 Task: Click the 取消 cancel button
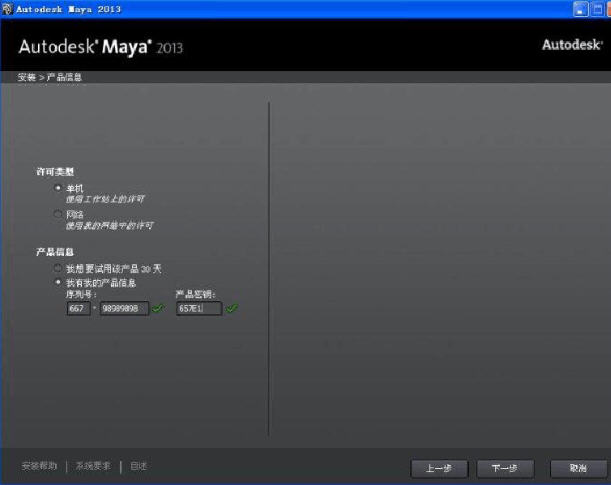point(578,468)
